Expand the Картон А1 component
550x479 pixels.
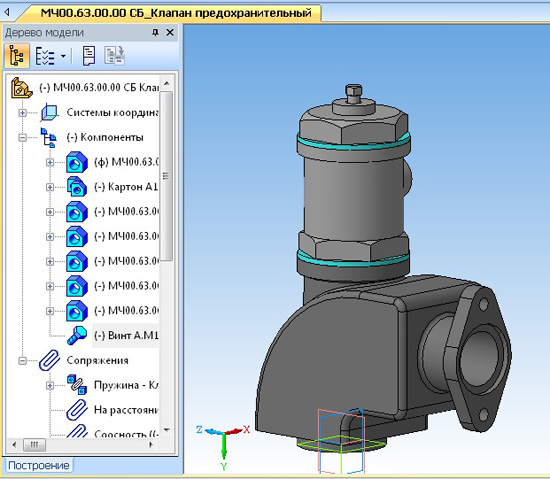coord(50,187)
